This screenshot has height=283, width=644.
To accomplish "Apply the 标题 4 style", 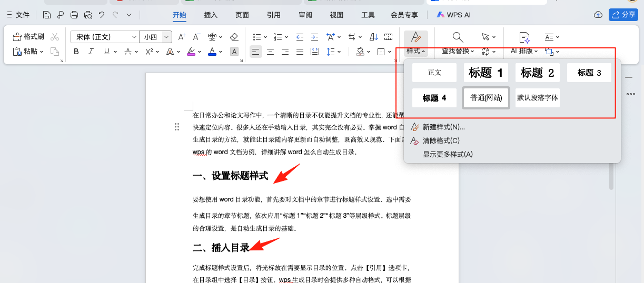I will tap(434, 98).
